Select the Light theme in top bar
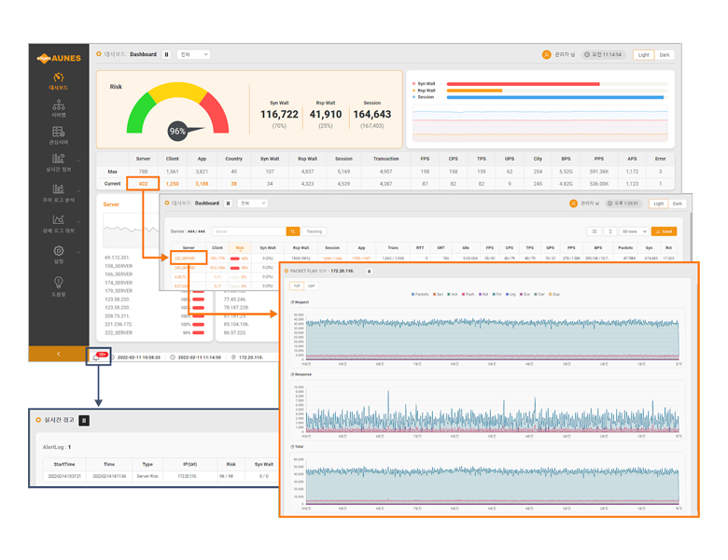 pos(643,55)
